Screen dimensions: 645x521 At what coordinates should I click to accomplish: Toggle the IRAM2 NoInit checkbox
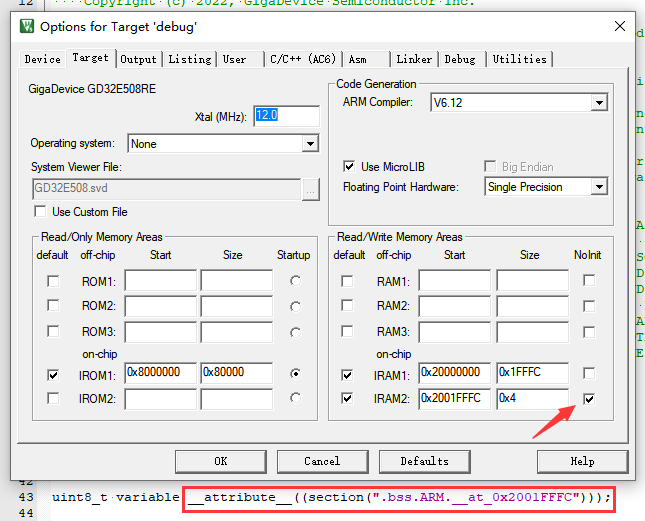point(590,399)
